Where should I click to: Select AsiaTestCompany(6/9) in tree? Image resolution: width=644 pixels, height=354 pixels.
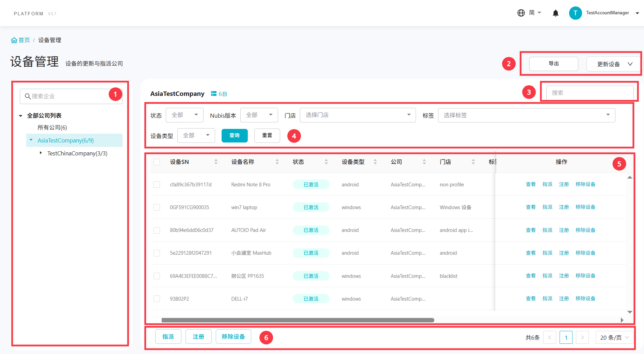coord(66,140)
